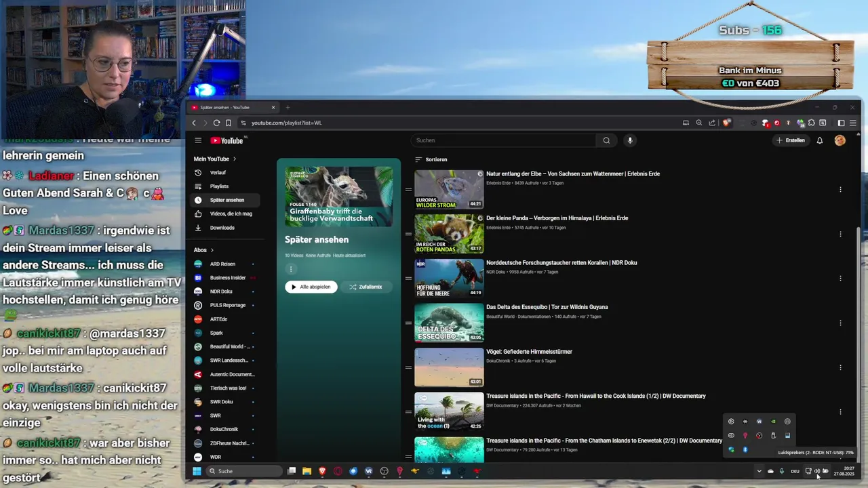Open the Sortieren sort dropdown
Screen dimensions: 868x488
click(x=431, y=159)
